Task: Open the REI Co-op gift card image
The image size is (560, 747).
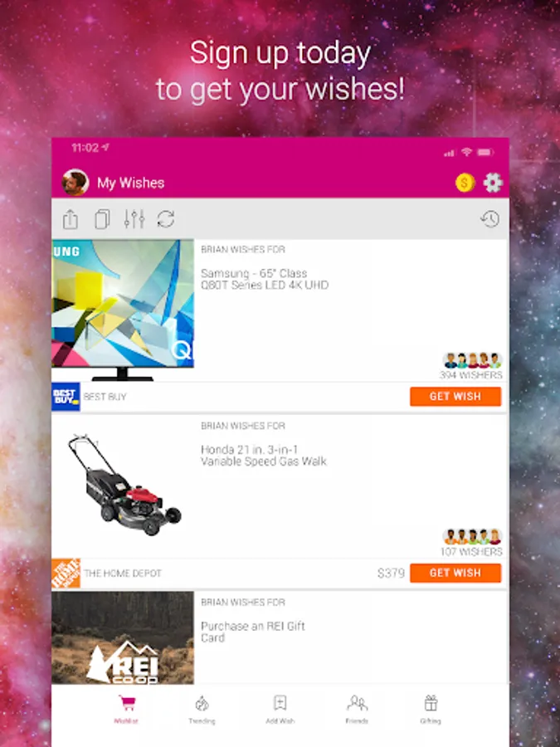Action: [x=123, y=638]
